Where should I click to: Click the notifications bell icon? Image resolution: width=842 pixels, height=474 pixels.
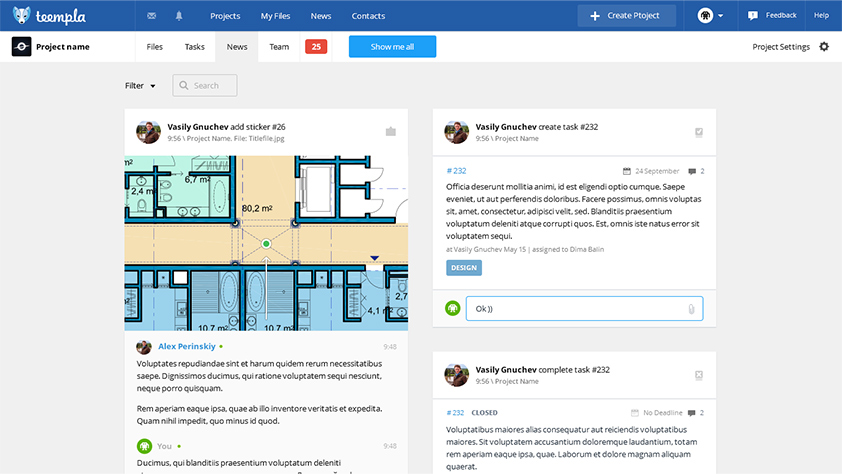click(179, 16)
